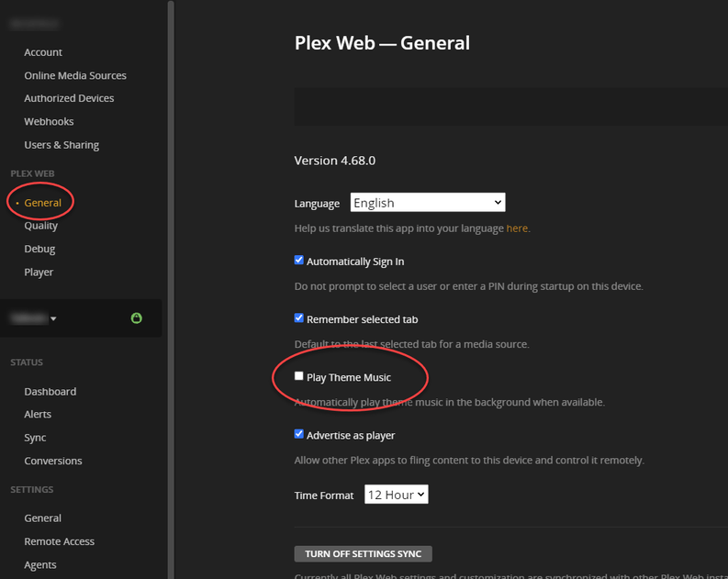Image resolution: width=728 pixels, height=579 pixels.
Task: Click the Version 4.68.0 text
Action: pyautogui.click(x=335, y=161)
